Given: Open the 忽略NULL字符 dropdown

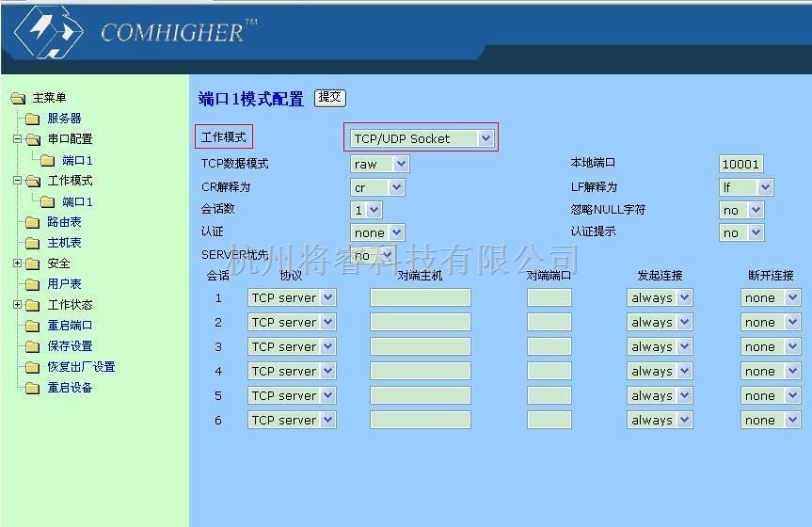Looking at the screenshot, I should coord(741,210).
